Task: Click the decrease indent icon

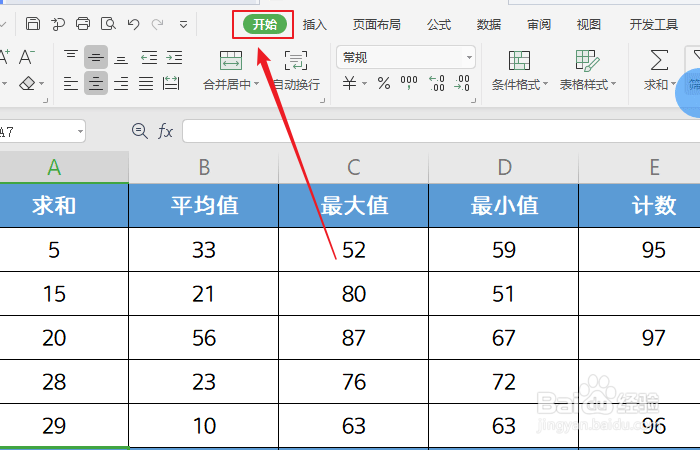Action: [149, 57]
